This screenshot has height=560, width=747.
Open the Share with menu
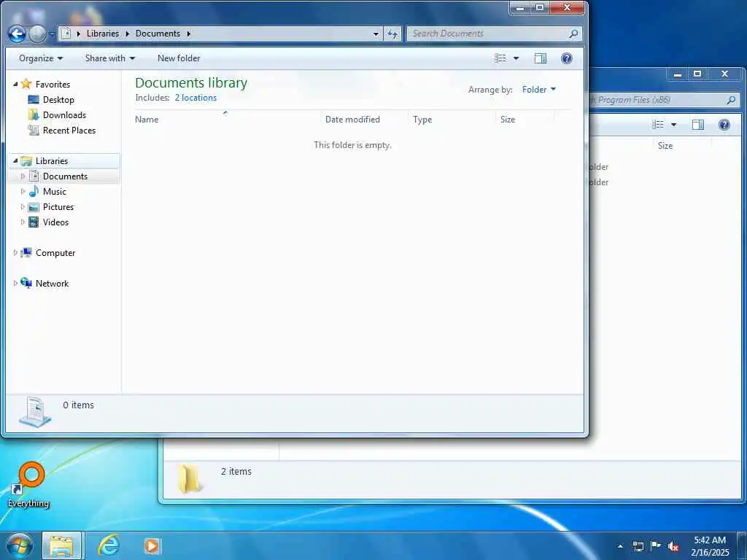110,58
